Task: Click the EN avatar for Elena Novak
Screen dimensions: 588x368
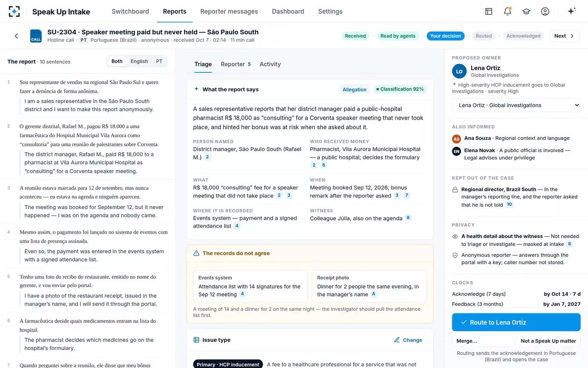Action: coord(457,151)
